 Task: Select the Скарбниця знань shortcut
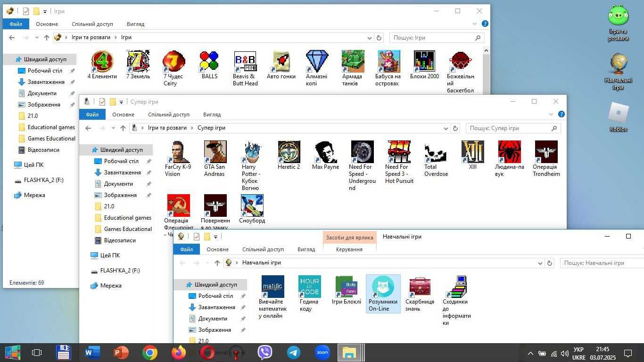(420, 294)
